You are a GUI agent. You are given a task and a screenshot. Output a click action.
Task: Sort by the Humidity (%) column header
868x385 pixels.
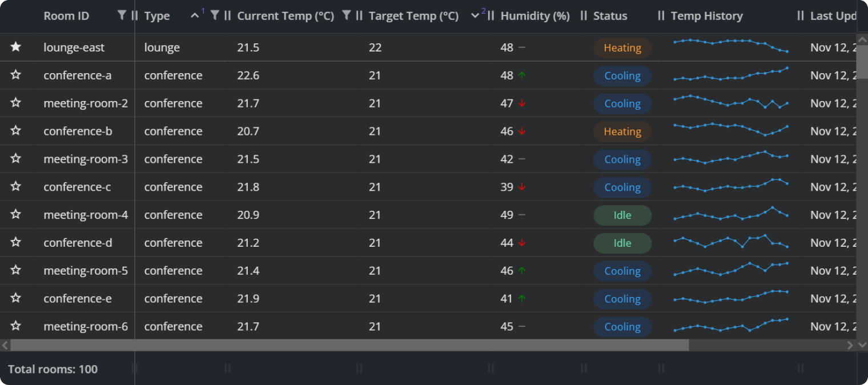click(x=535, y=16)
